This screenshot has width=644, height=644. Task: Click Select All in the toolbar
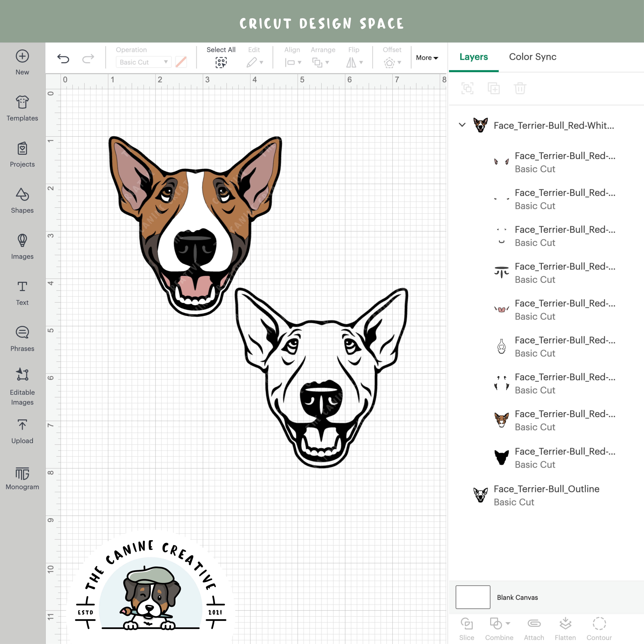[x=221, y=57]
